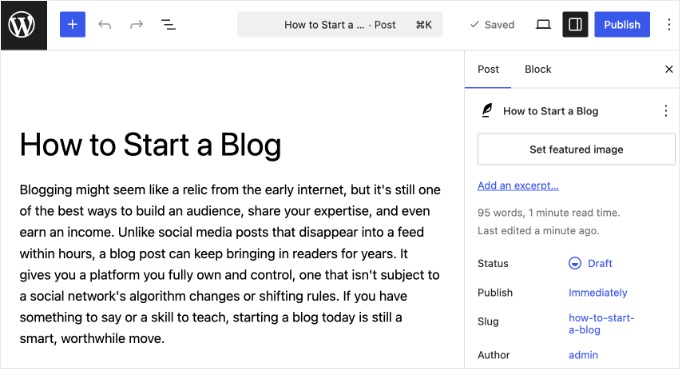Open the preview device laptop icon

coord(543,25)
